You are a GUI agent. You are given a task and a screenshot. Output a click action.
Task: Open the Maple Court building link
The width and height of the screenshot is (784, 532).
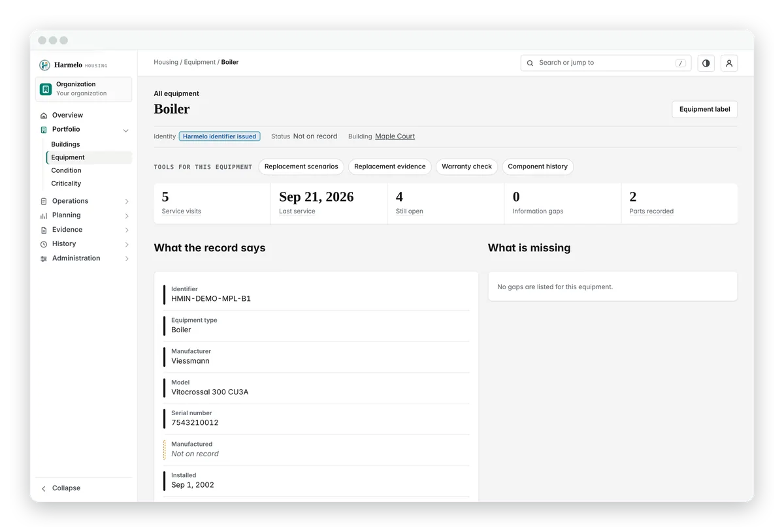[395, 136]
